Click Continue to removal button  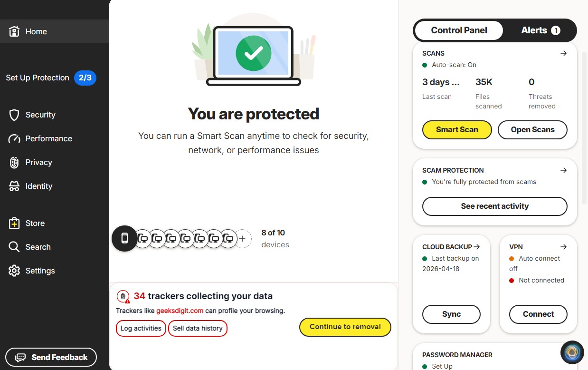pyautogui.click(x=345, y=327)
